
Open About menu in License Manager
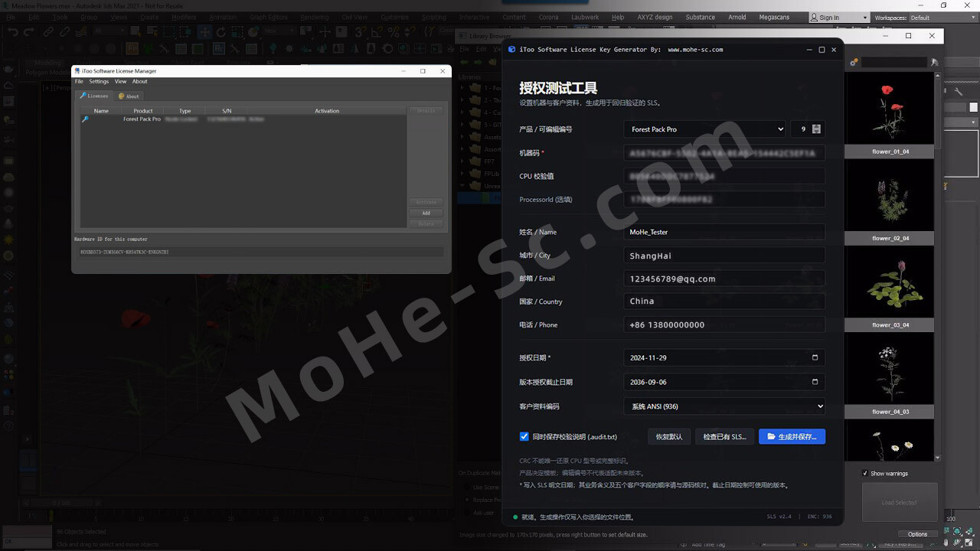click(139, 81)
